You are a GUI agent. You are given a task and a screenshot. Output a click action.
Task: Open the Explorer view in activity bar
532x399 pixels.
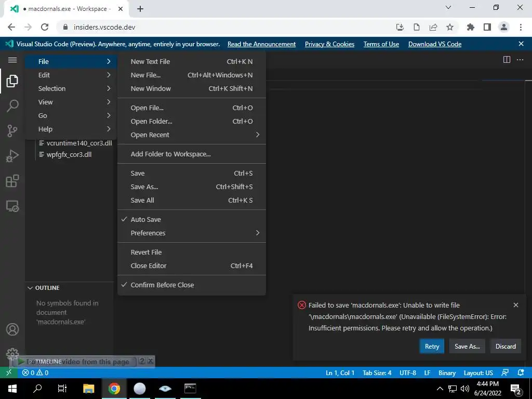[12, 81]
